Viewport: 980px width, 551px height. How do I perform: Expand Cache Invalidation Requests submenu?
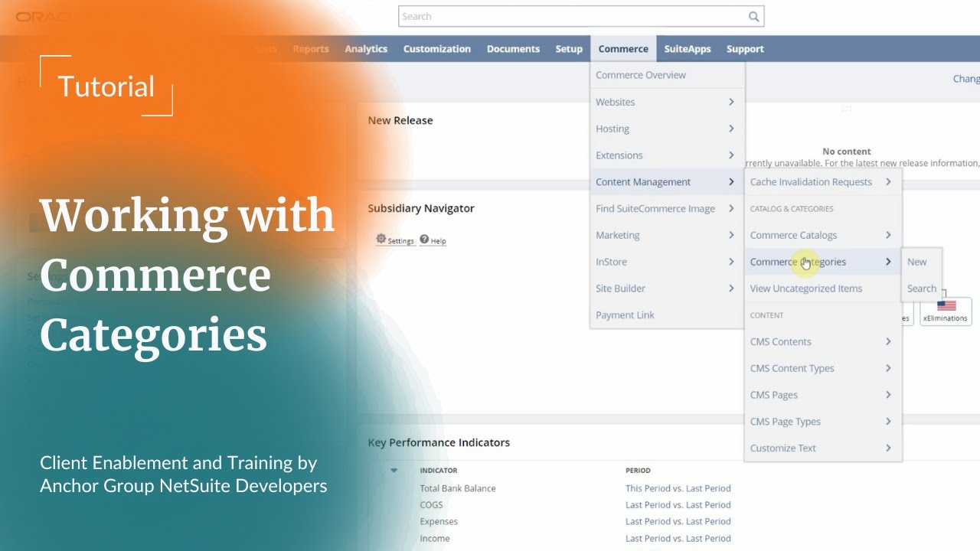click(823, 182)
